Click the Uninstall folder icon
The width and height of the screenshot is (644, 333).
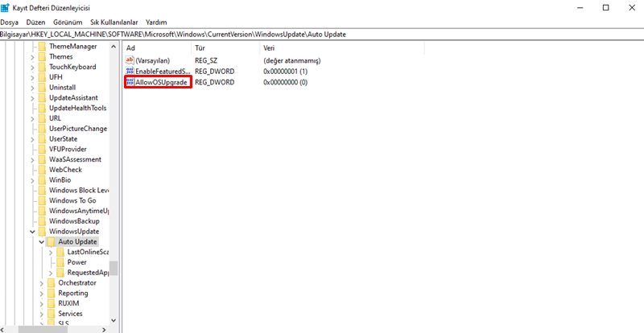(x=42, y=88)
